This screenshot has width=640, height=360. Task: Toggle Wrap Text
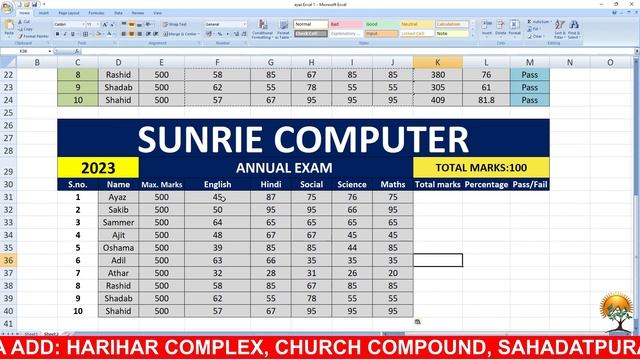[x=175, y=24]
